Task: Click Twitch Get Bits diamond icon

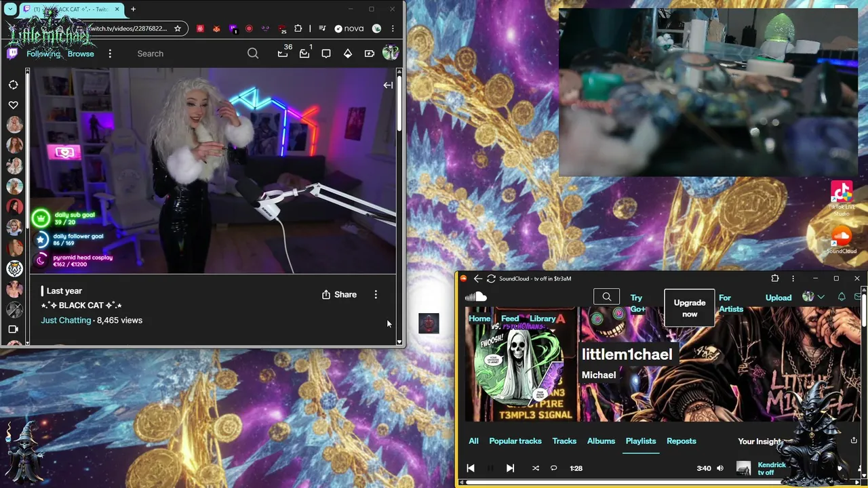Action: click(348, 54)
